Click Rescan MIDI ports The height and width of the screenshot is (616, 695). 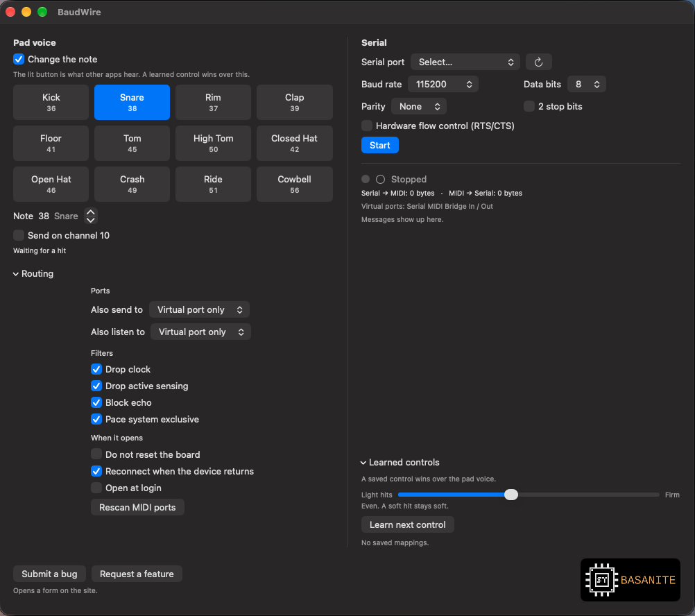[x=137, y=507]
